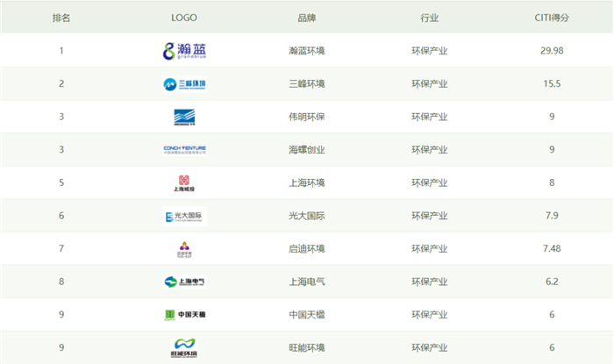
Task: Click the green 中国天楹 logo
Action: [184, 315]
